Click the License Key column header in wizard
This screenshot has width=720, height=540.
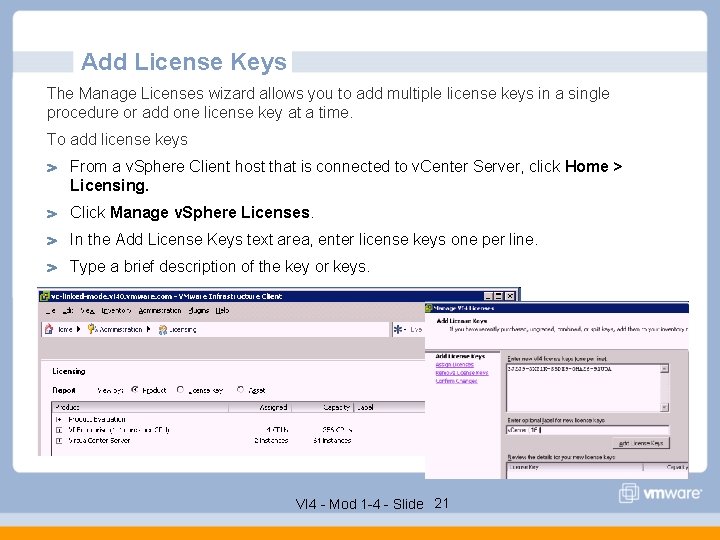575,467
